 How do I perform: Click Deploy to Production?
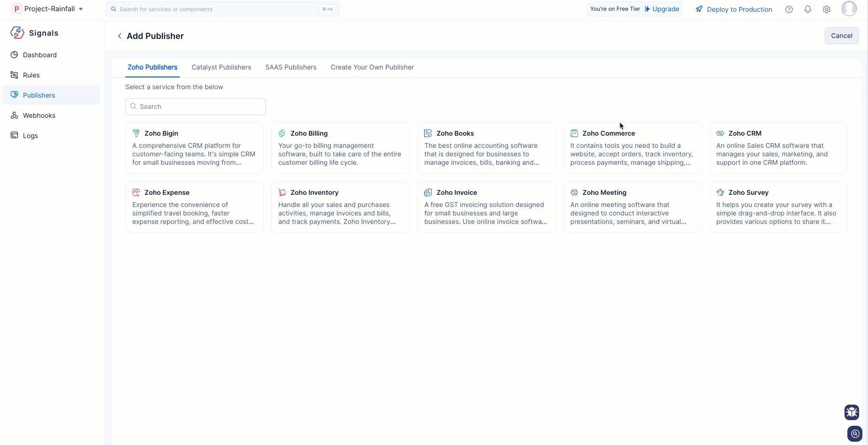(734, 9)
